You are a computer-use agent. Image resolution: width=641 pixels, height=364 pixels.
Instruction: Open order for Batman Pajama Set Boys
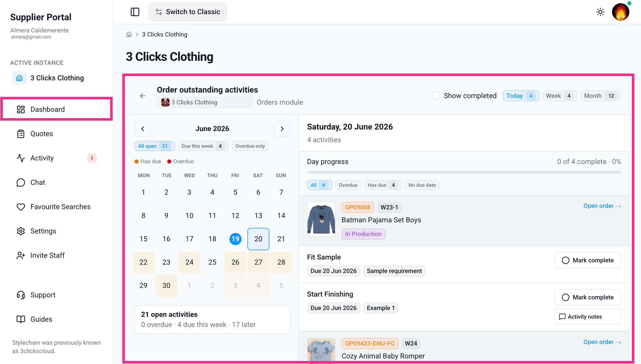click(x=602, y=206)
